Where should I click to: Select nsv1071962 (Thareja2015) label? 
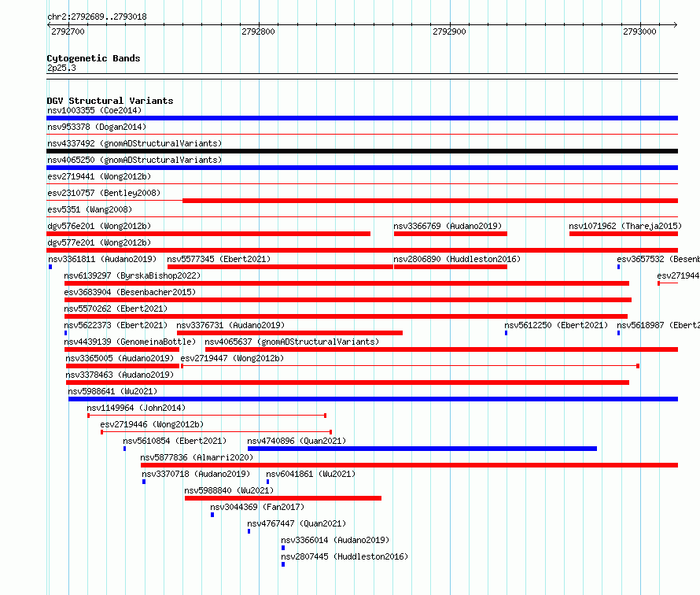point(625,226)
